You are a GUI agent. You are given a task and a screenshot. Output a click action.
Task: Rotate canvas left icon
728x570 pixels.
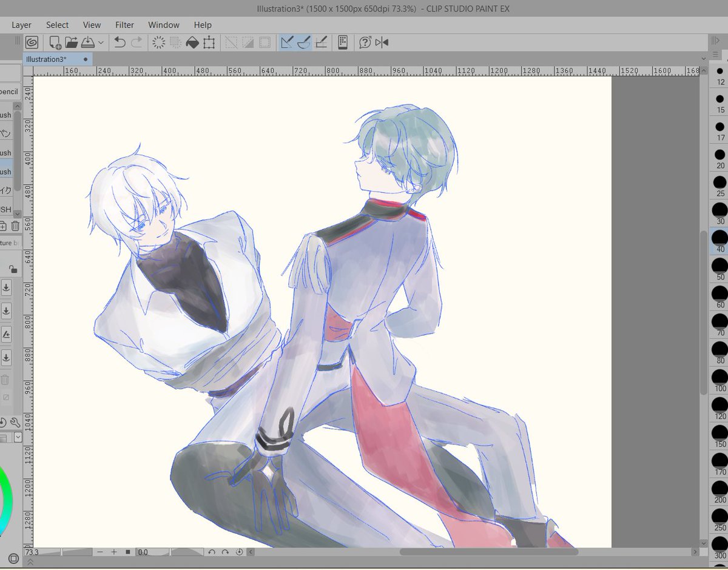point(212,552)
